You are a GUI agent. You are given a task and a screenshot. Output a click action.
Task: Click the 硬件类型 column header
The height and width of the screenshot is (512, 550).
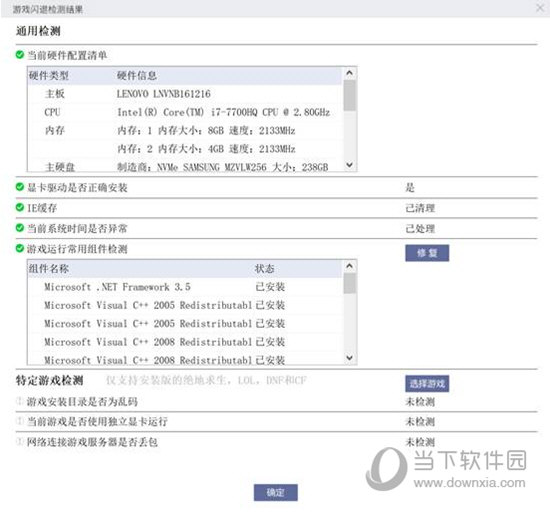pos(49,75)
